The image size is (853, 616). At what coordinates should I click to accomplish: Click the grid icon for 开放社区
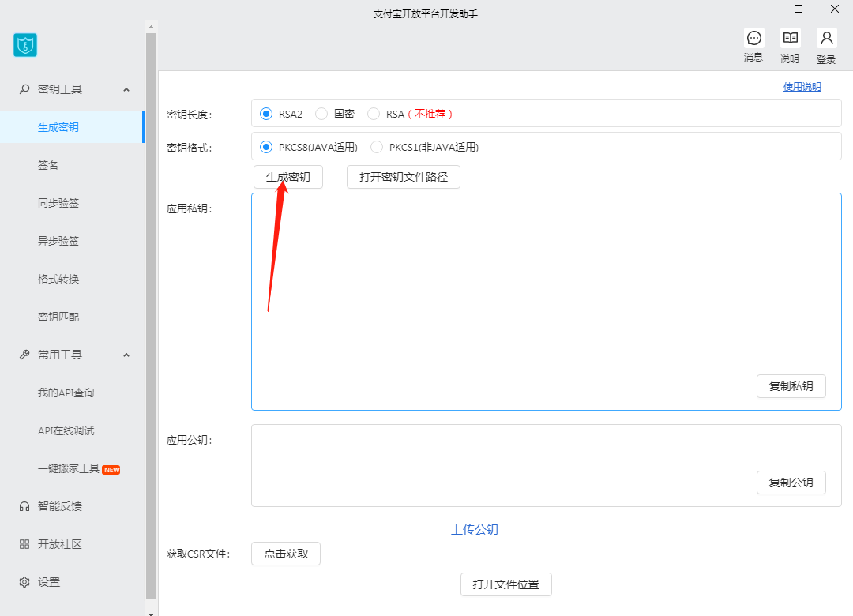pos(24,544)
